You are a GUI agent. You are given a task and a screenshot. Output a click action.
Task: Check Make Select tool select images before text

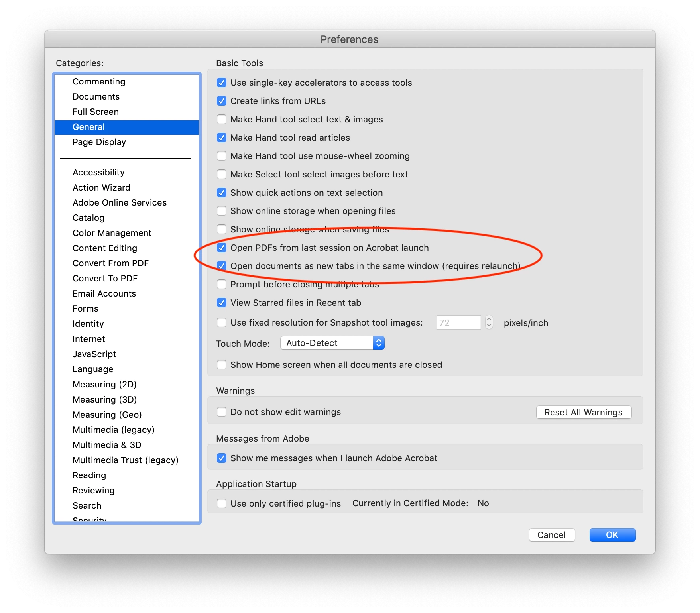222,174
